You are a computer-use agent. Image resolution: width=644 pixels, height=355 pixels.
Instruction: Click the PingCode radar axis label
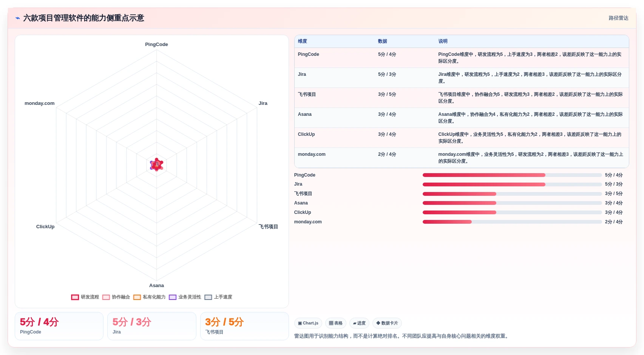click(156, 45)
